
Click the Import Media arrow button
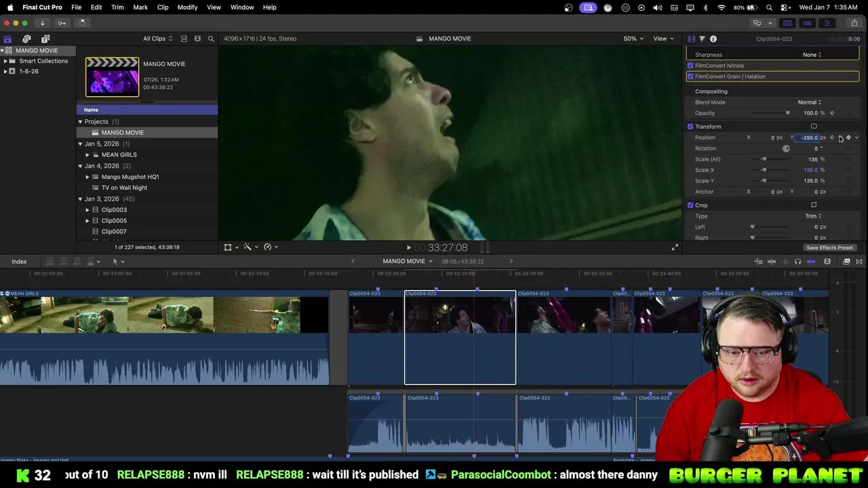[42, 23]
